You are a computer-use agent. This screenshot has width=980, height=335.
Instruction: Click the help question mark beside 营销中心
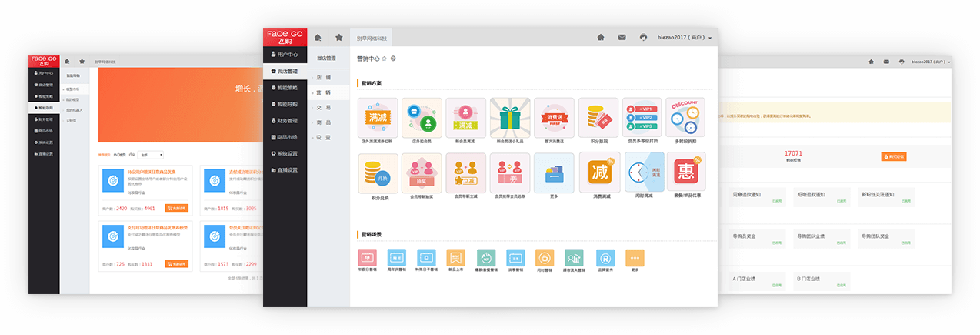tap(393, 59)
